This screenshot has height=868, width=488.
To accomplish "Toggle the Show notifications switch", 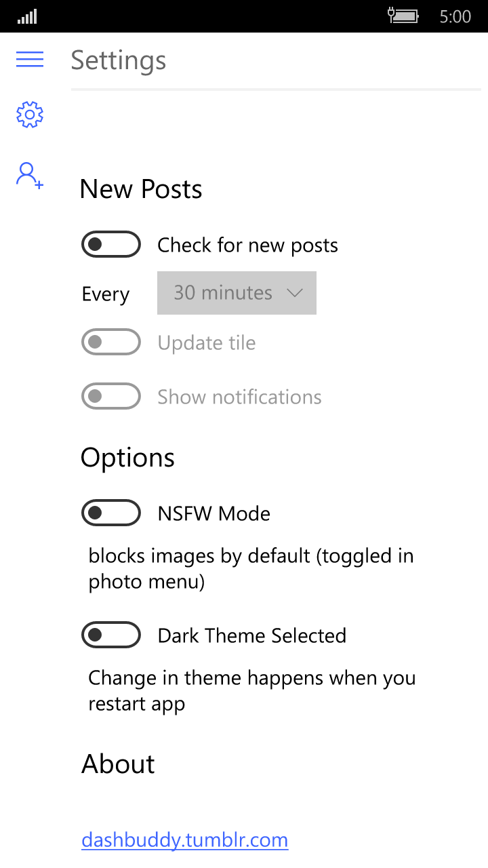I will (x=111, y=396).
